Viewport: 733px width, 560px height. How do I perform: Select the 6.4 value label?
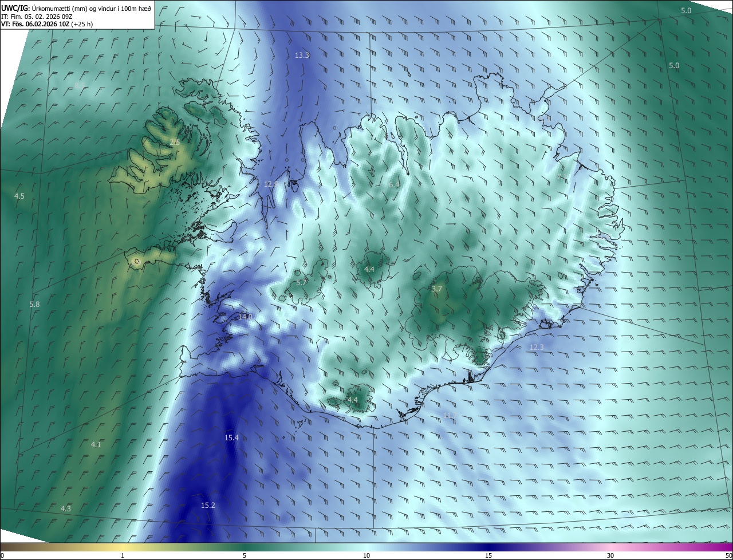[x=393, y=184]
